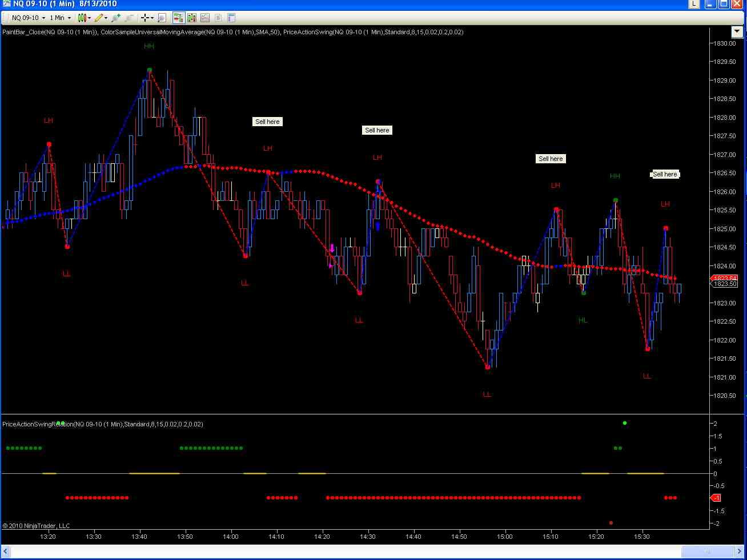This screenshot has width=747, height=560.
Task: Click the scrollbar left arrow
Action: [6, 551]
